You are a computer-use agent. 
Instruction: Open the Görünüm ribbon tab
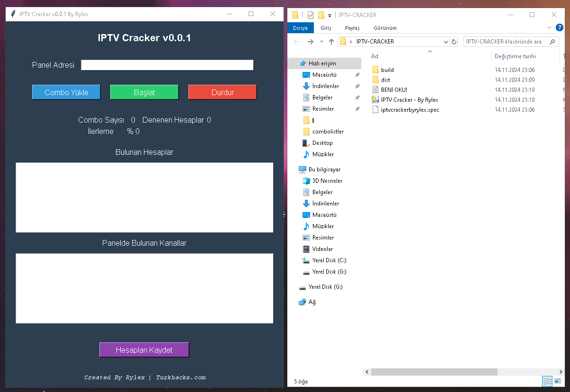[385, 28]
